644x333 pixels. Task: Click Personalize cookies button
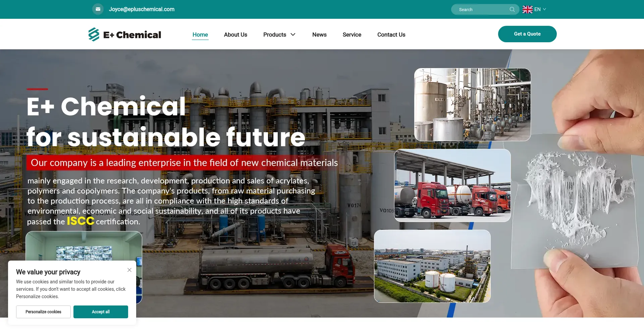pyautogui.click(x=43, y=312)
